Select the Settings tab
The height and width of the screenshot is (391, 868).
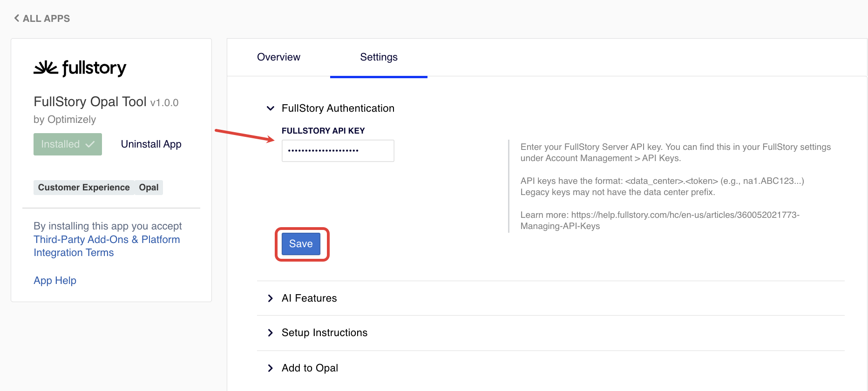[x=379, y=57]
